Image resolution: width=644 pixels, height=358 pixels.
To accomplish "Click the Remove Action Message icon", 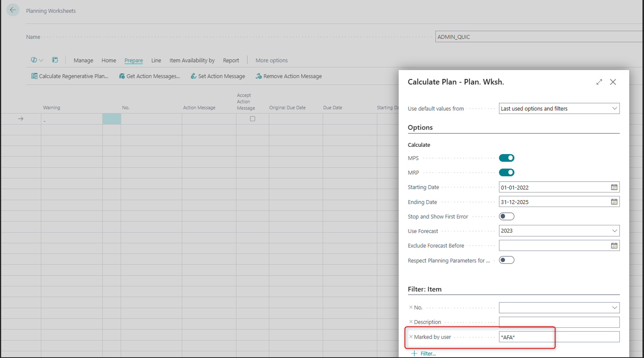I will (259, 76).
